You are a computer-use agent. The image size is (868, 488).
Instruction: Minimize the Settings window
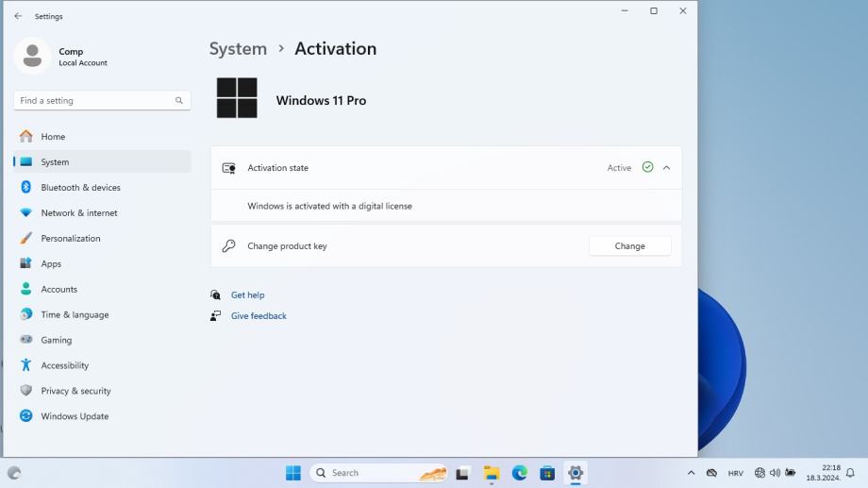click(x=625, y=11)
